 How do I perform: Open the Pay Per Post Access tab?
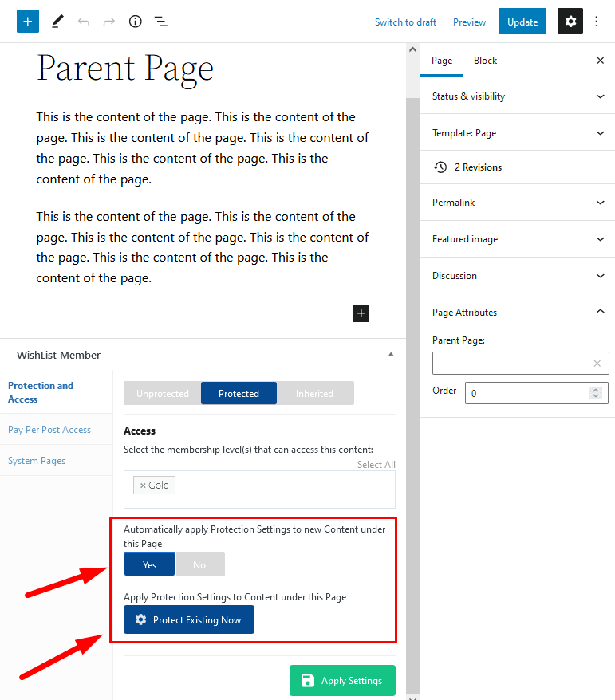click(x=49, y=430)
